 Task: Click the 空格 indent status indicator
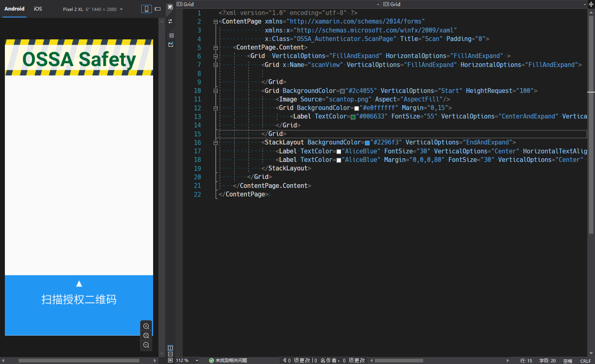click(568, 361)
